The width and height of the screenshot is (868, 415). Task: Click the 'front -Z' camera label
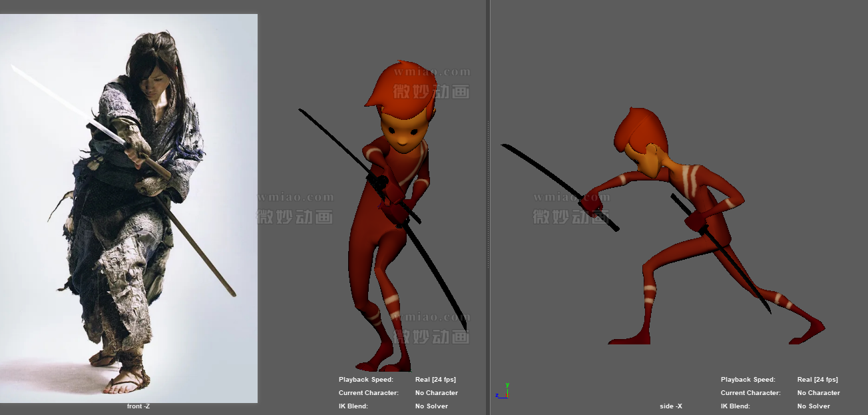coord(138,406)
